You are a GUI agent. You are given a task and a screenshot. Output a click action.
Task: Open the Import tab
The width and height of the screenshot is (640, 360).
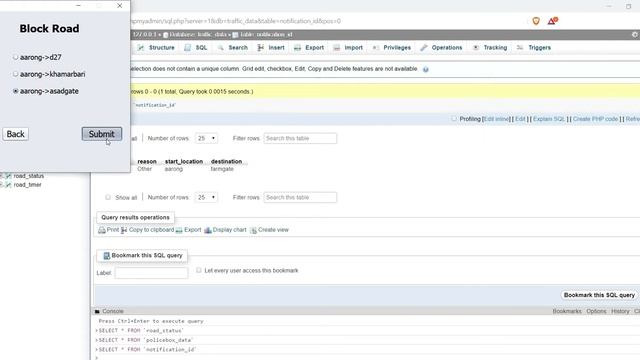(348, 48)
